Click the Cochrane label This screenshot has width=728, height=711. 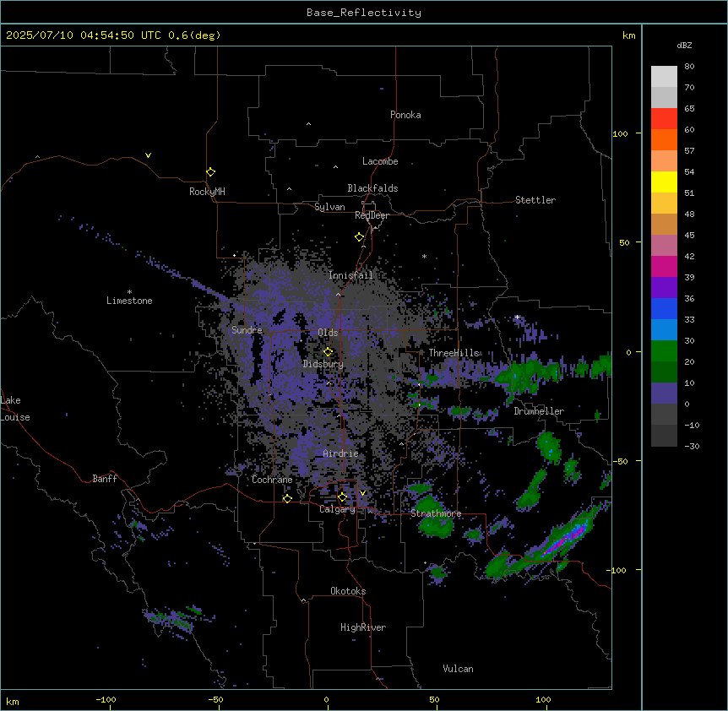pyautogui.click(x=272, y=480)
